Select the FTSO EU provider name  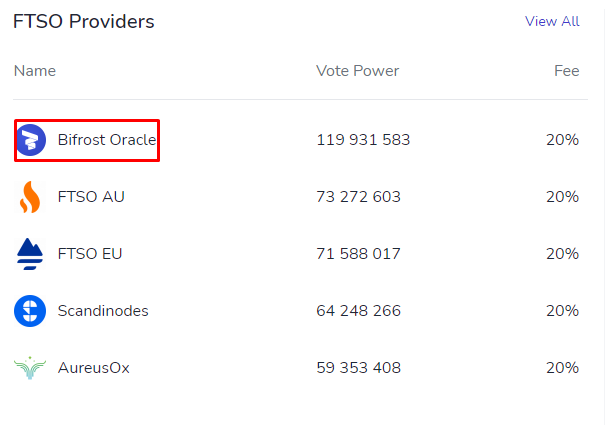coord(90,253)
